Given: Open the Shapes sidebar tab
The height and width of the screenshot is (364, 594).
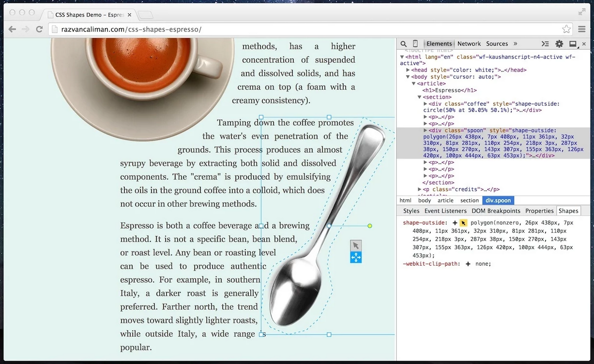Looking at the screenshot, I should point(568,211).
